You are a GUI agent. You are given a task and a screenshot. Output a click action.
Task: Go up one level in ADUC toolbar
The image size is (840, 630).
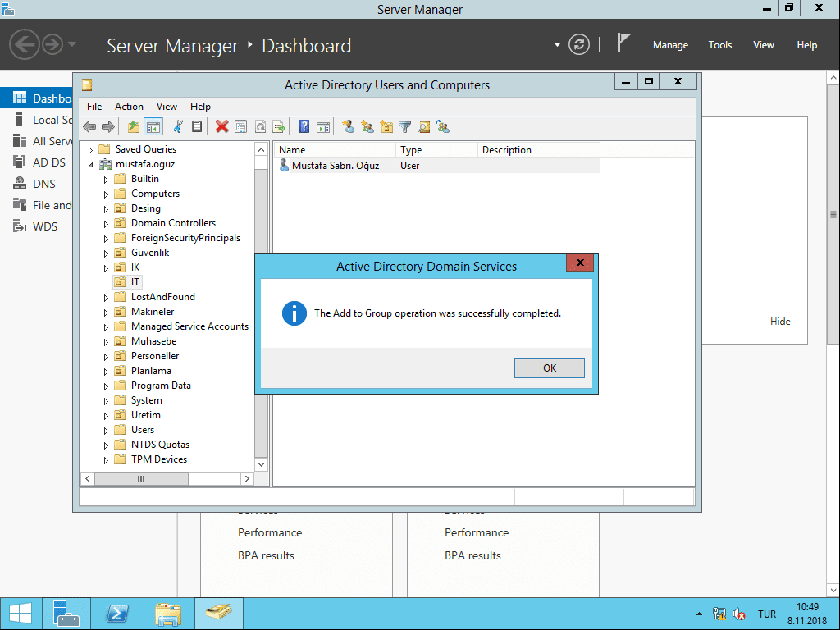[134, 127]
